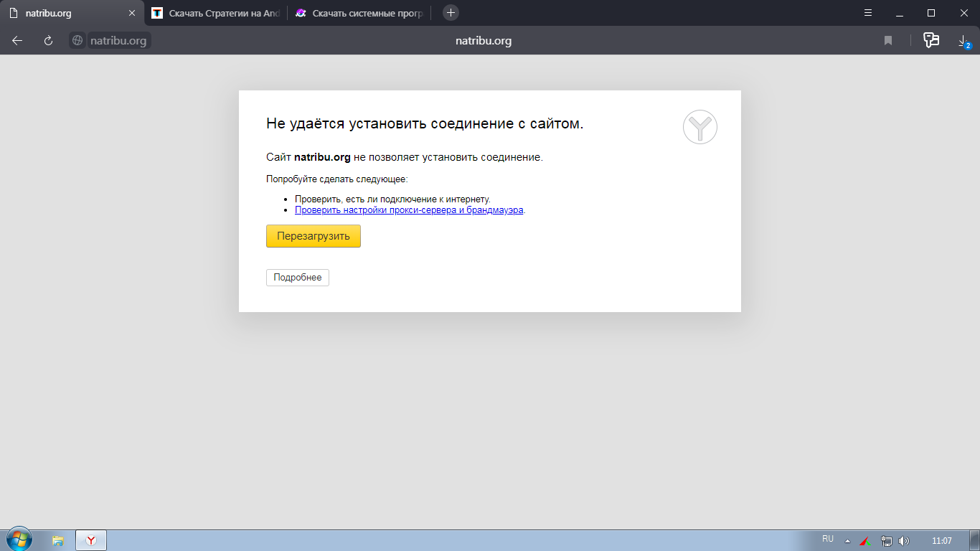Open downloads panel with arrow icon

[x=963, y=41]
